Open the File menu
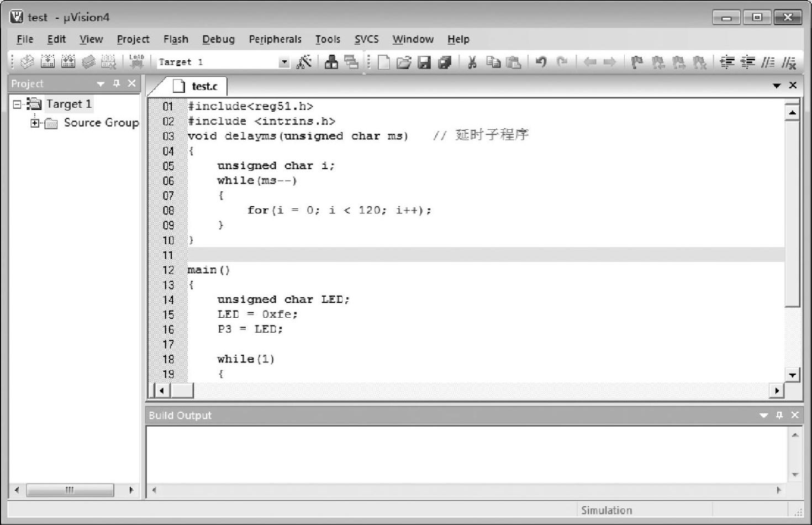This screenshot has height=525, width=812. tap(25, 39)
